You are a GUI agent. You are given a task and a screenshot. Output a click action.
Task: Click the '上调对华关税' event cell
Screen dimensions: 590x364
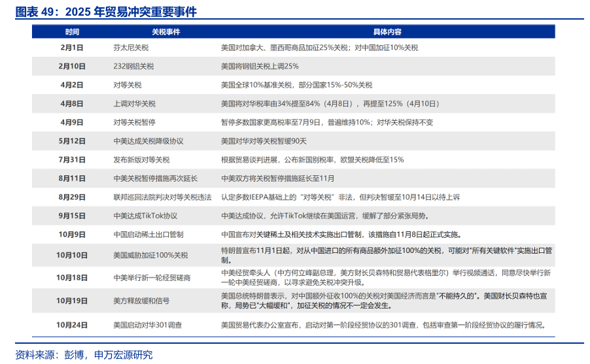pyautogui.click(x=134, y=103)
